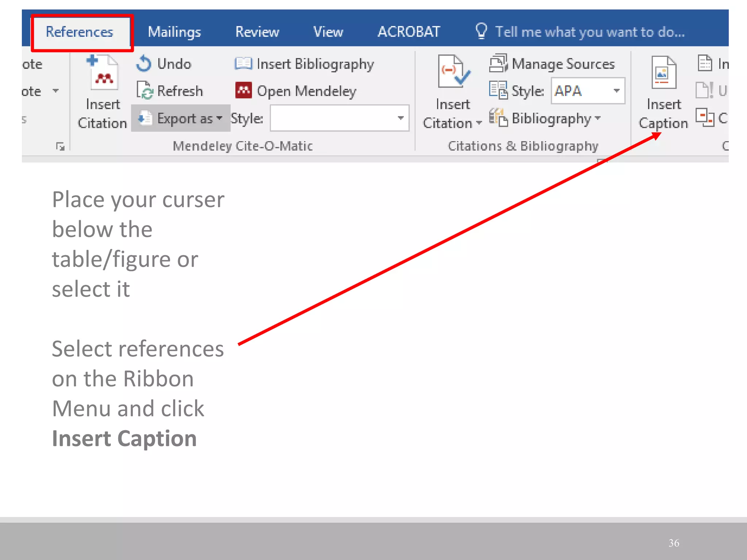Open the Mendeley Style combo box

pyautogui.click(x=401, y=118)
